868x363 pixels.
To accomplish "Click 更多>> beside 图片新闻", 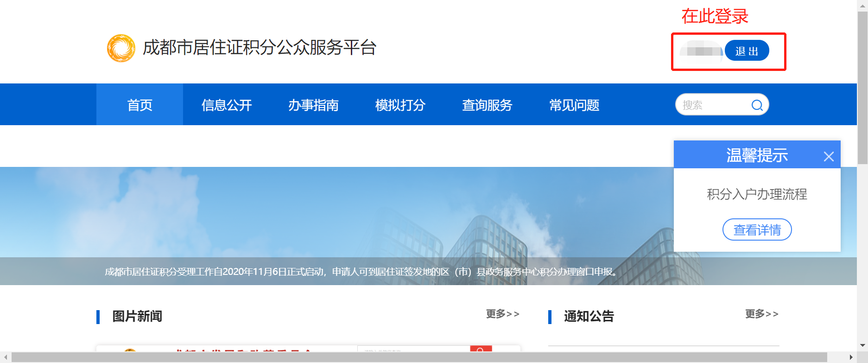I will tap(502, 314).
